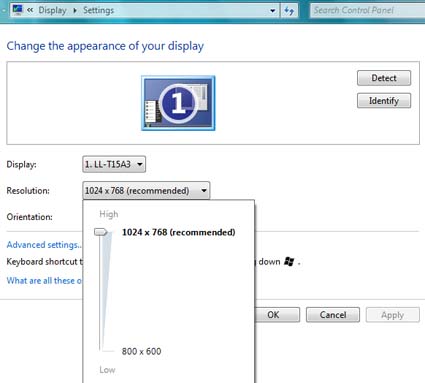The height and width of the screenshot is (383, 425).
Task: Click the Windows logo key icon
Action: pyautogui.click(x=289, y=262)
